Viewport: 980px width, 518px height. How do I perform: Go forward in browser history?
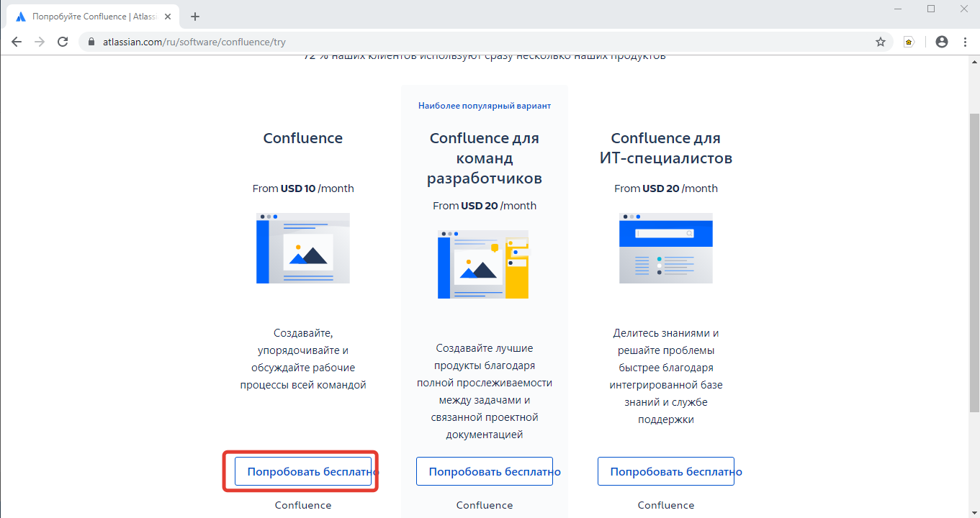tap(40, 42)
